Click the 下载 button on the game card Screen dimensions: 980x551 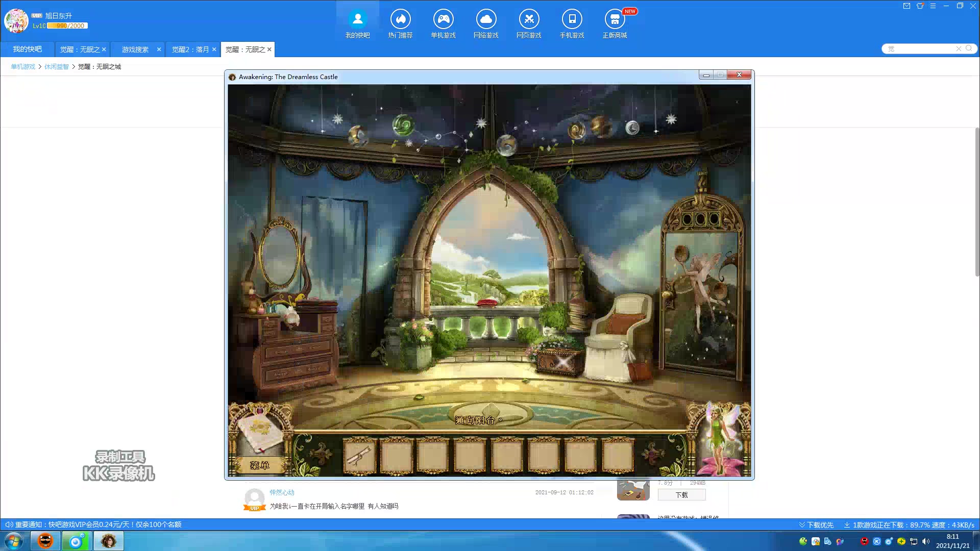pos(681,495)
